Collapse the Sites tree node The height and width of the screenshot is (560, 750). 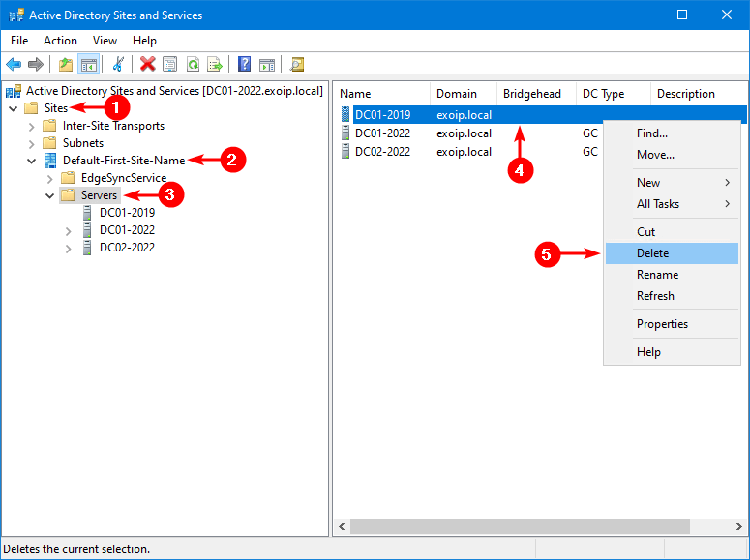(x=14, y=108)
